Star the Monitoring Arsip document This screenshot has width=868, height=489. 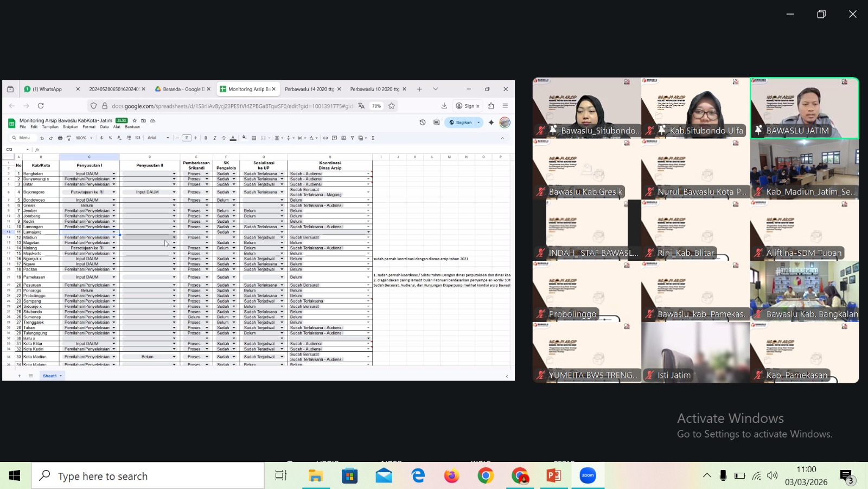click(x=135, y=120)
